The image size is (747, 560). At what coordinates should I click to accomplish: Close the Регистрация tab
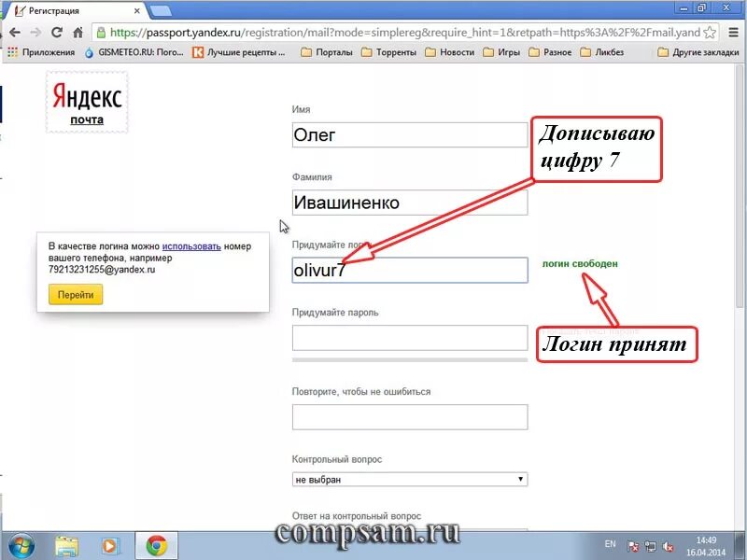pyautogui.click(x=136, y=10)
